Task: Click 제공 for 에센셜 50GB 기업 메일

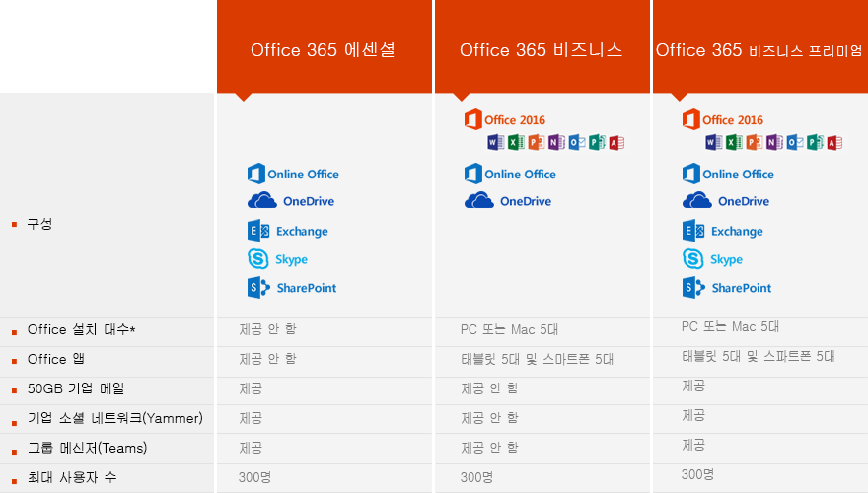Action: pos(251,388)
